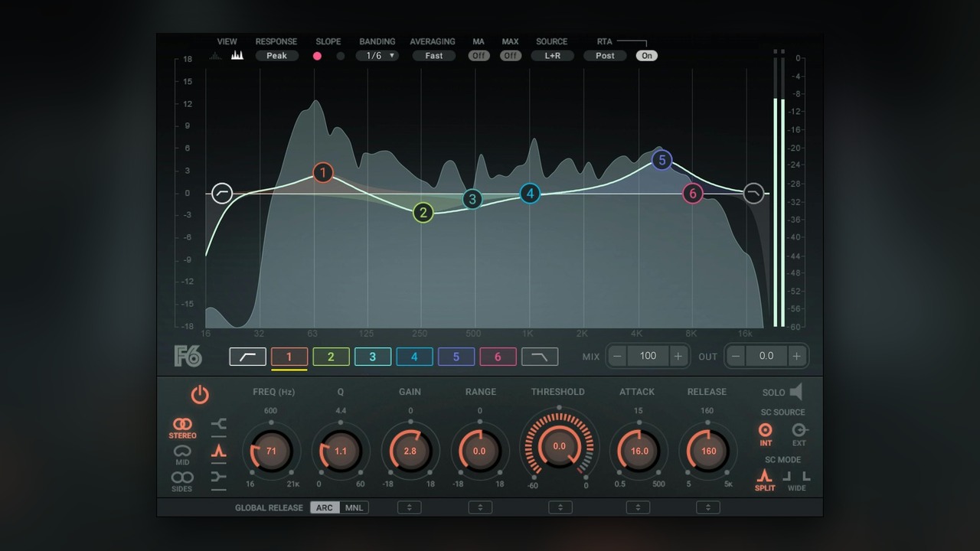
Task: Expand the arrows control below Range
Action: [480, 507]
